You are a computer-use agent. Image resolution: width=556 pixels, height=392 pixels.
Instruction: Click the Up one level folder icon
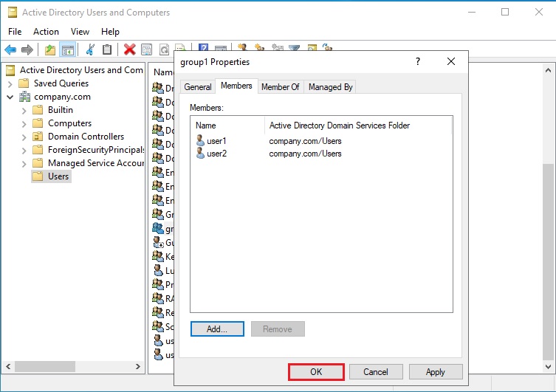click(x=49, y=49)
